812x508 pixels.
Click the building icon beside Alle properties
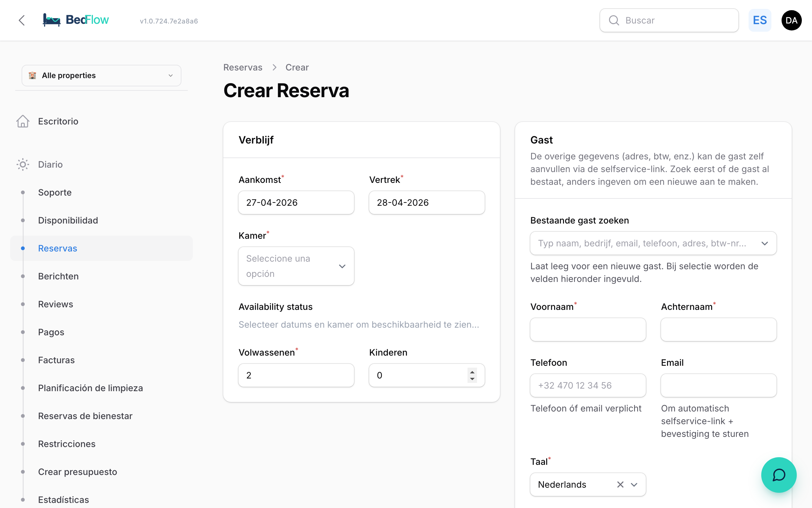[x=32, y=75]
